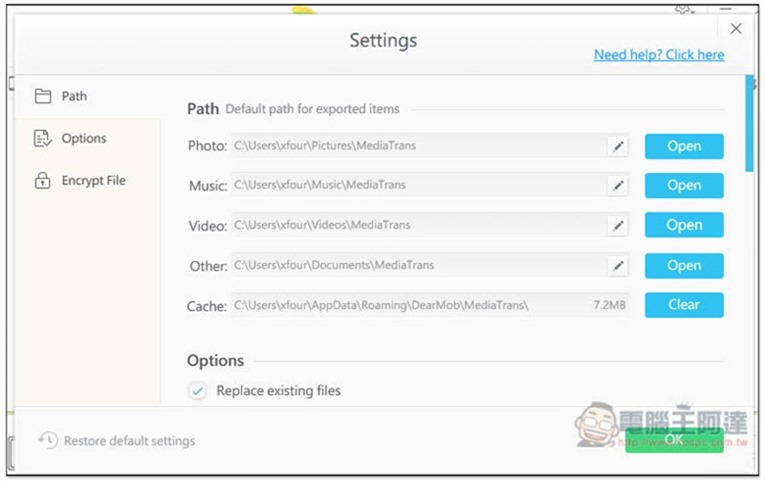Viewport: 765px width, 481px height.
Task: Click the Other documents path field
Action: [420, 265]
